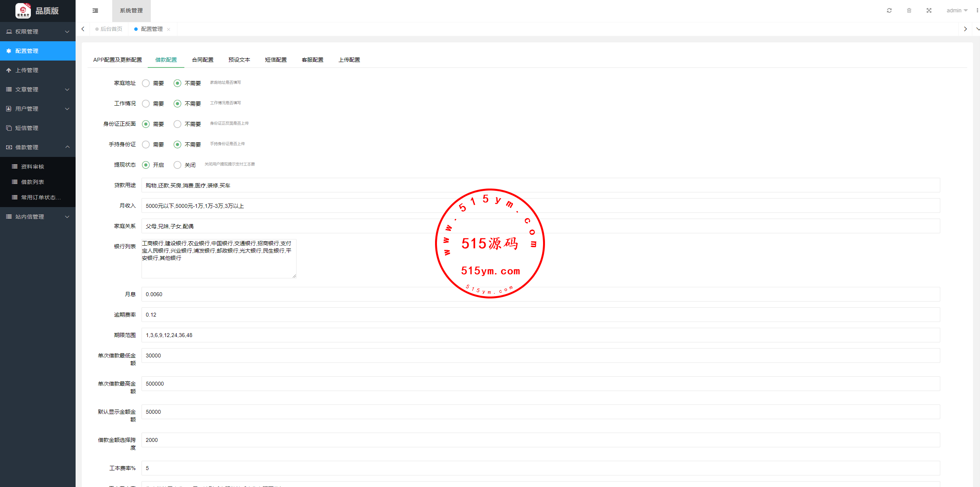The height and width of the screenshot is (487, 980).
Task: Close the 配置管理 page tab
Action: coord(169,29)
